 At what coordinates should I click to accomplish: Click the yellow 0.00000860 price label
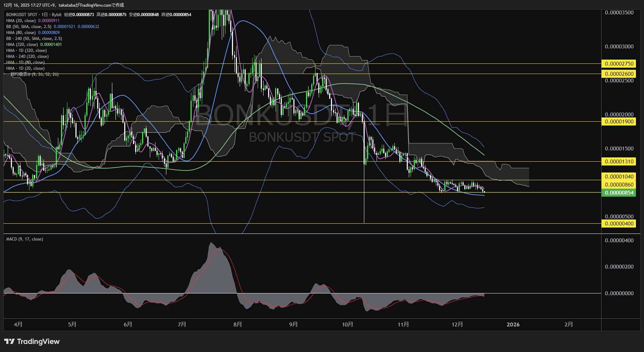(619, 185)
